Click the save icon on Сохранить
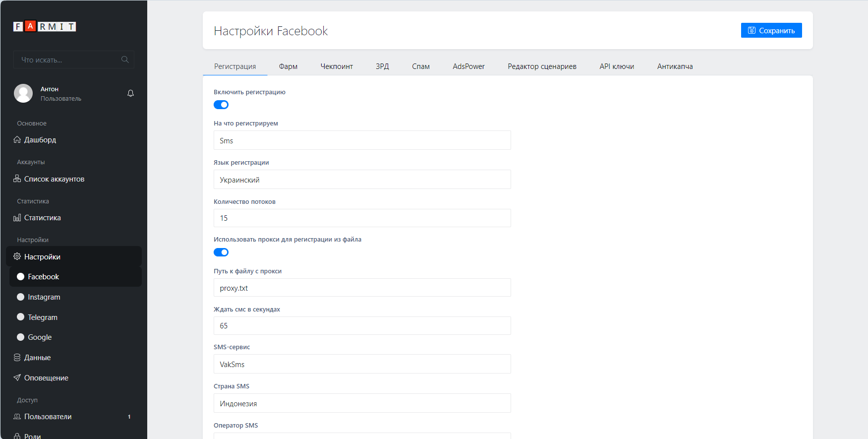The width and height of the screenshot is (868, 439). [x=752, y=30]
